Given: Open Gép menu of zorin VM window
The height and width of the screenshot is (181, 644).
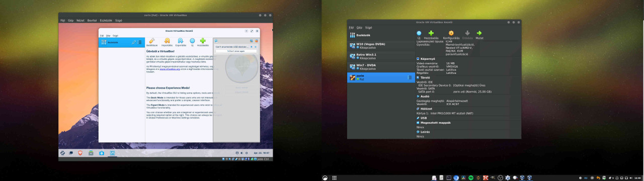Looking at the screenshot, I should tap(70, 21).
